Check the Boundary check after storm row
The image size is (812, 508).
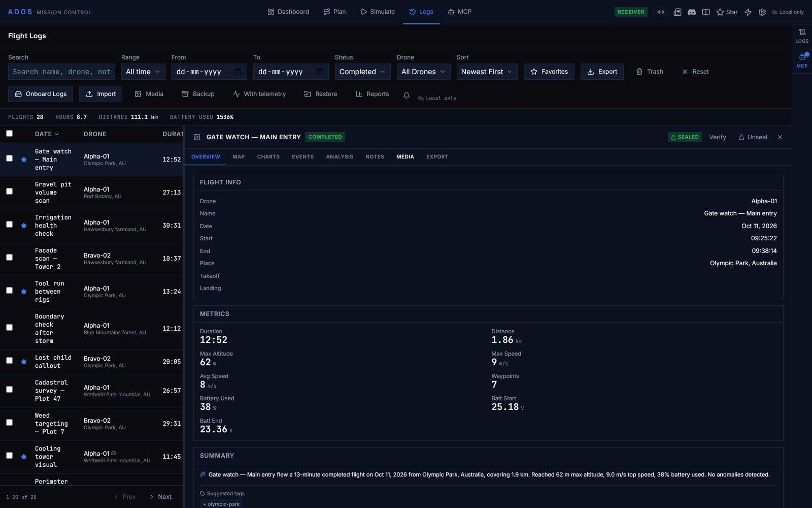[9, 328]
